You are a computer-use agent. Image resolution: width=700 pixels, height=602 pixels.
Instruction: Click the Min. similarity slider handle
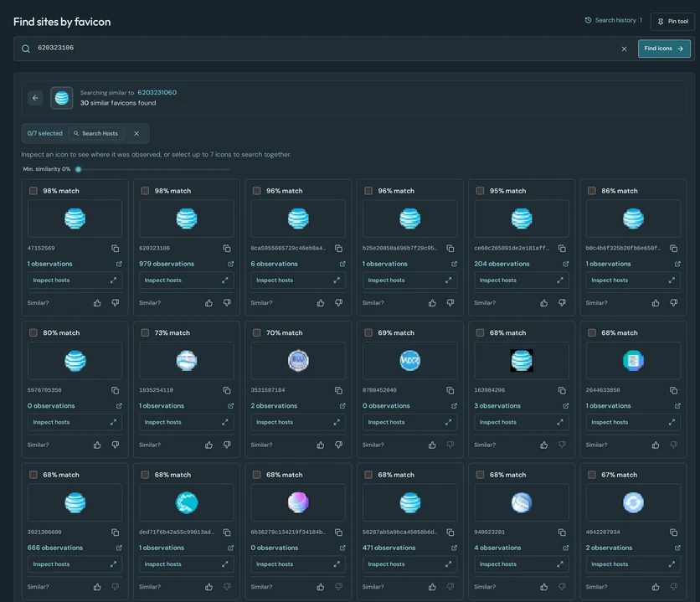(x=79, y=169)
